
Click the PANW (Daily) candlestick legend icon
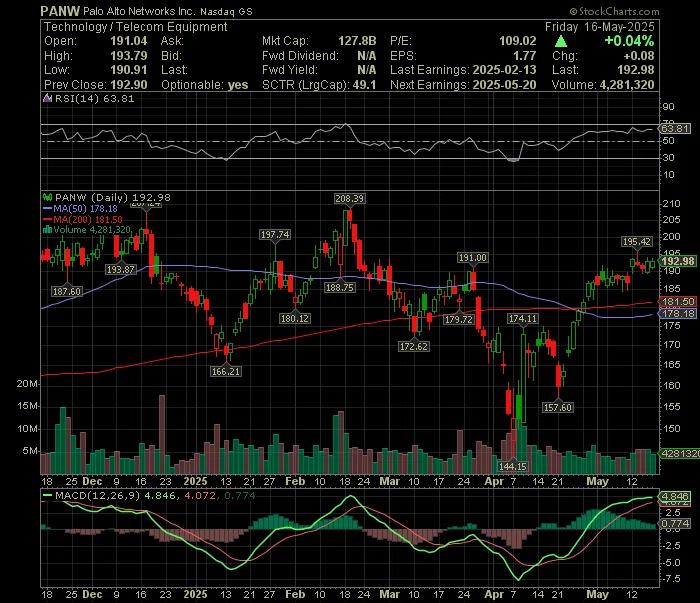[47, 197]
